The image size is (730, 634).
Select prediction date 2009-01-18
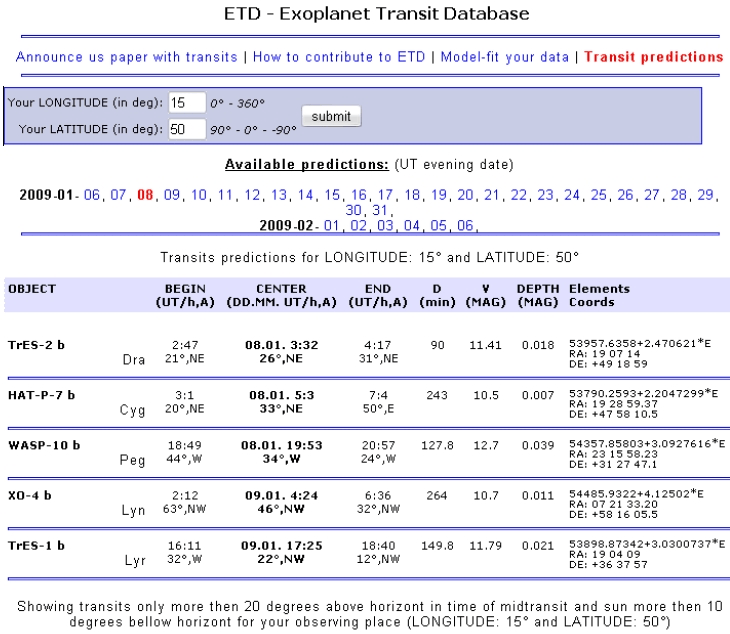pyautogui.click(x=412, y=195)
